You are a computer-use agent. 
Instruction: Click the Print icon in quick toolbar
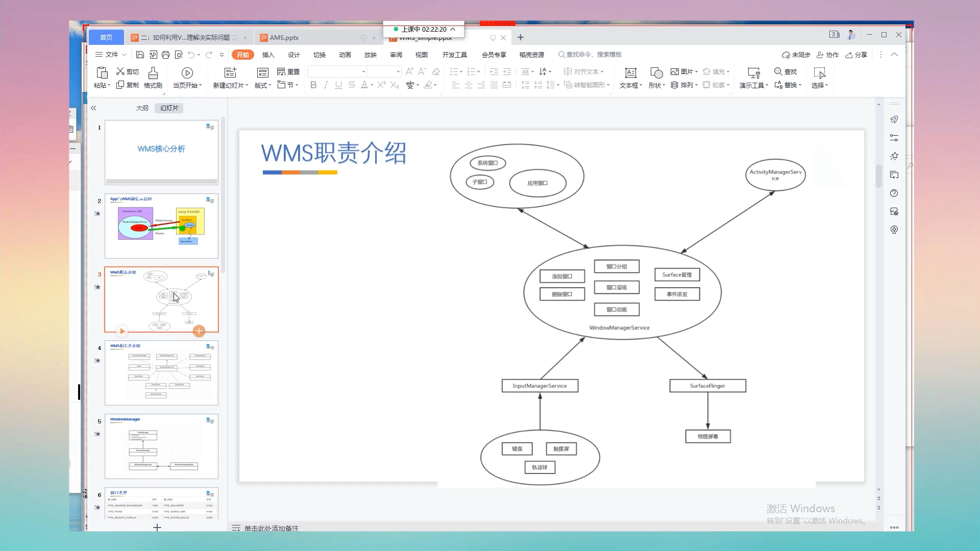click(x=165, y=55)
